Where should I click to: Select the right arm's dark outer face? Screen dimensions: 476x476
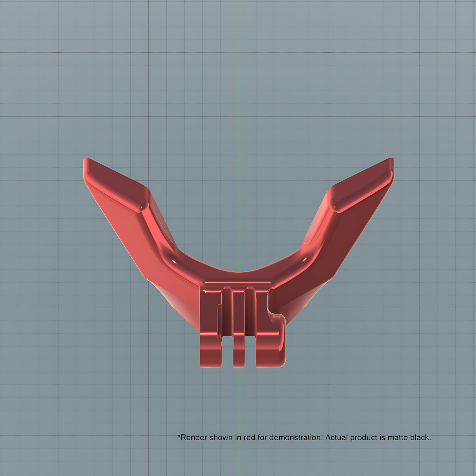335,242
